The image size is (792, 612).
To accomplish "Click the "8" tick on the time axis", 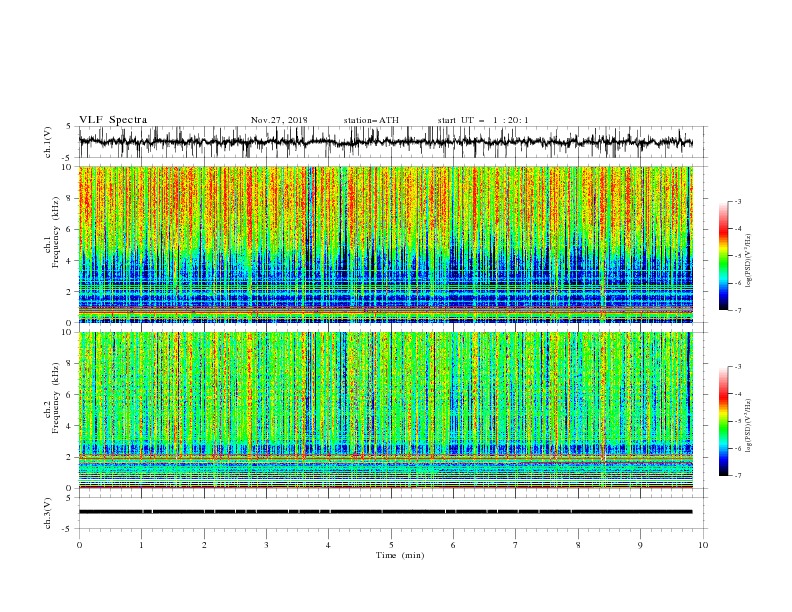I will [x=578, y=545].
